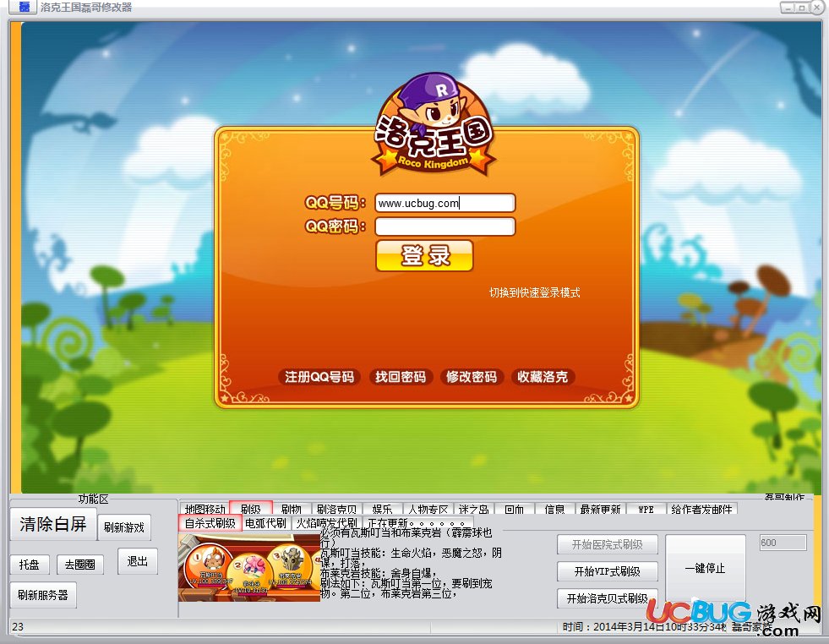Click the 刷新服务器 button
Image resolution: width=829 pixels, height=644 pixels.
[x=43, y=595]
